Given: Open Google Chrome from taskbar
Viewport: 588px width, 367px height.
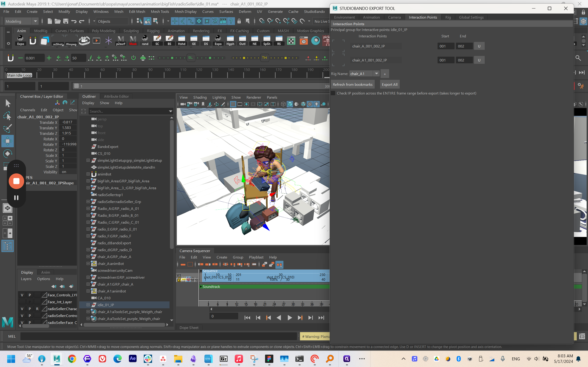Looking at the screenshot, I should (x=72, y=359).
